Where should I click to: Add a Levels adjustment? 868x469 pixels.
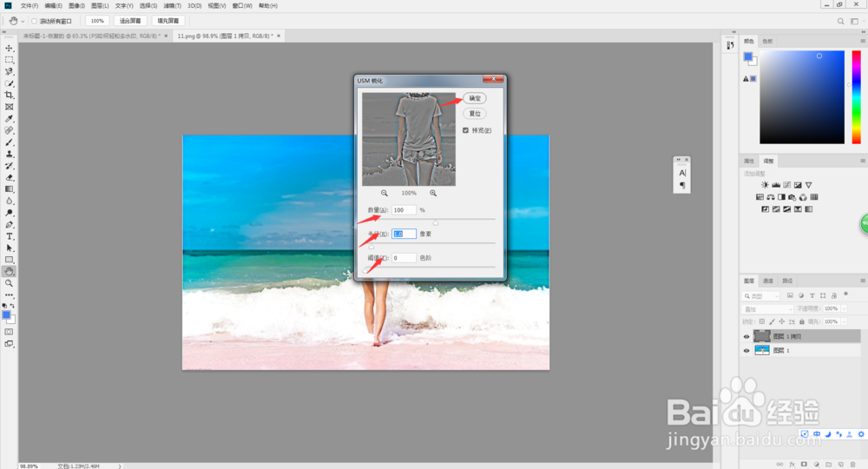tap(775, 185)
